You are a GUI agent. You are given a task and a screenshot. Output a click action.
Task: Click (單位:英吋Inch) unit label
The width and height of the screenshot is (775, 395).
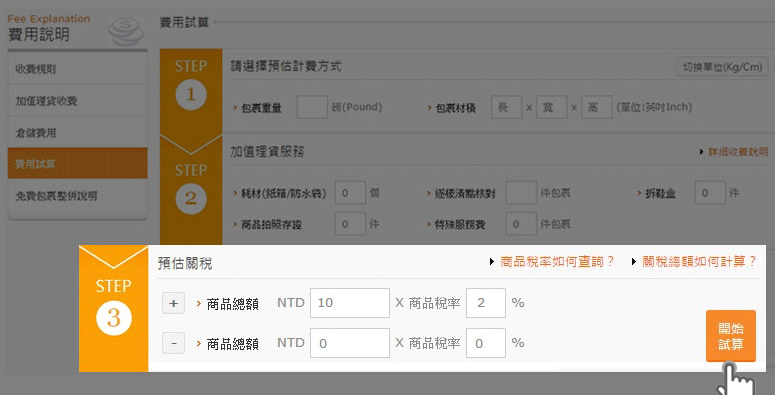pyautogui.click(x=654, y=107)
